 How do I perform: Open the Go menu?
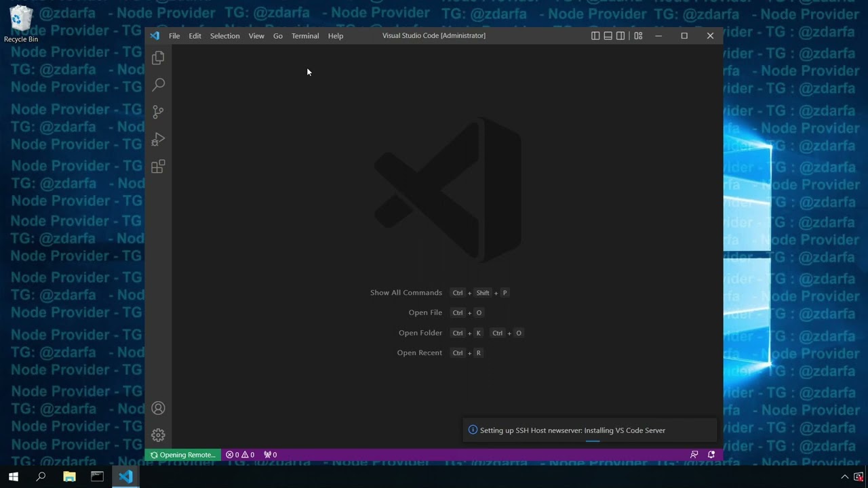point(278,36)
